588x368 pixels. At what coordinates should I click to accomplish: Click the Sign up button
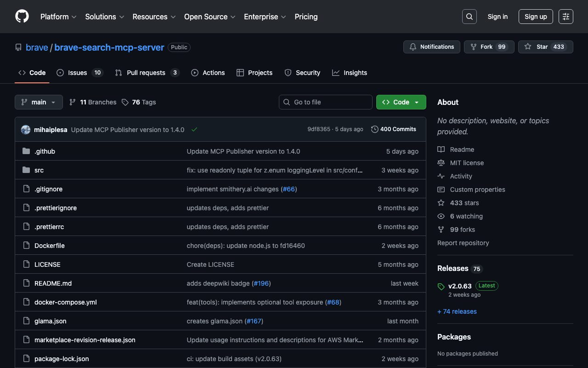click(536, 17)
